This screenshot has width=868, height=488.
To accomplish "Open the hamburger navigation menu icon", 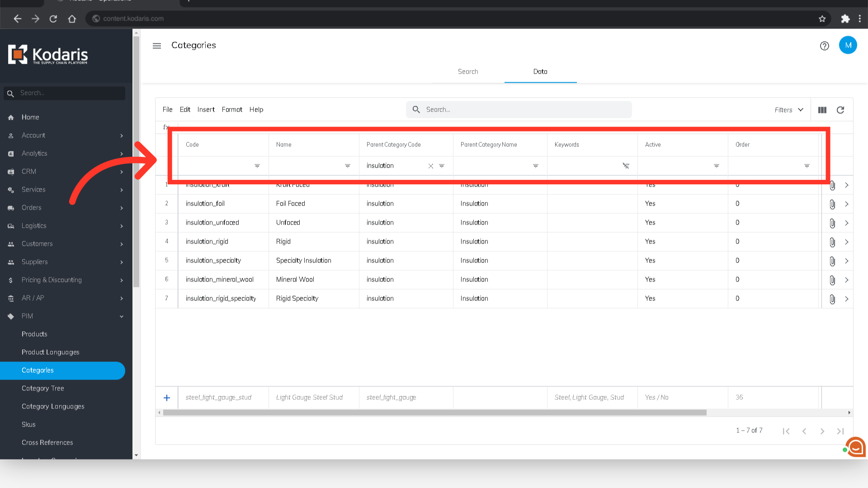I will [157, 46].
